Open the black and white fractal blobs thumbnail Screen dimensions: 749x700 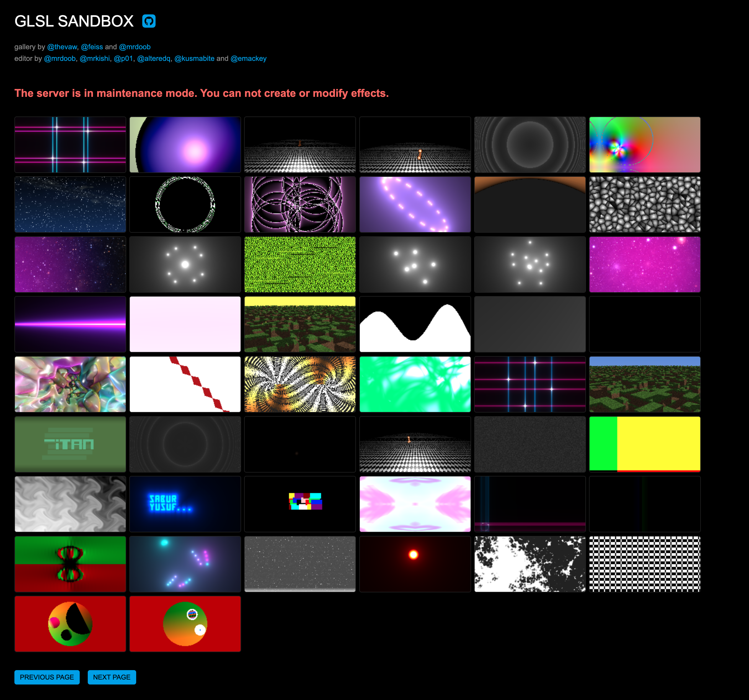point(530,564)
